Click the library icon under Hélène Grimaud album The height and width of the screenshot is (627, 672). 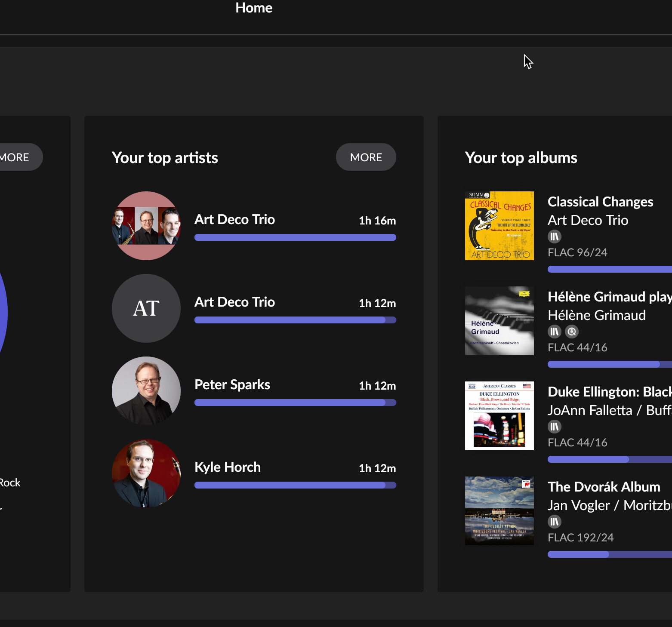(554, 332)
